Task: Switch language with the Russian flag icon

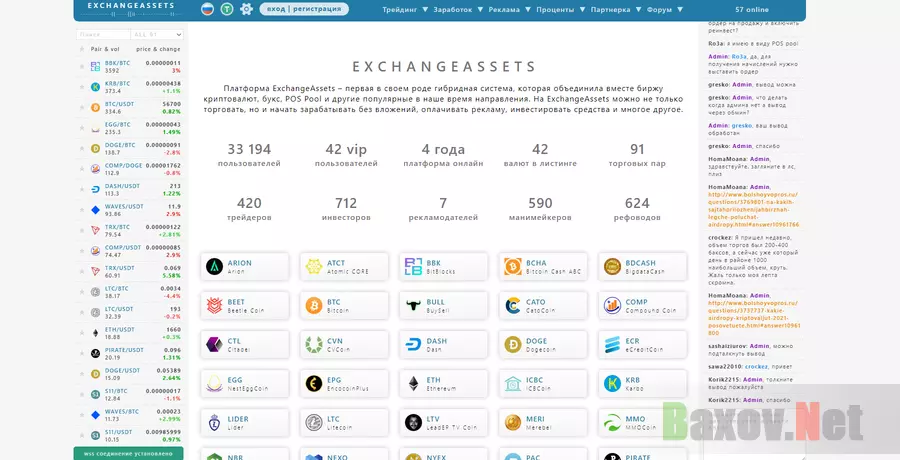Action: 207,9
